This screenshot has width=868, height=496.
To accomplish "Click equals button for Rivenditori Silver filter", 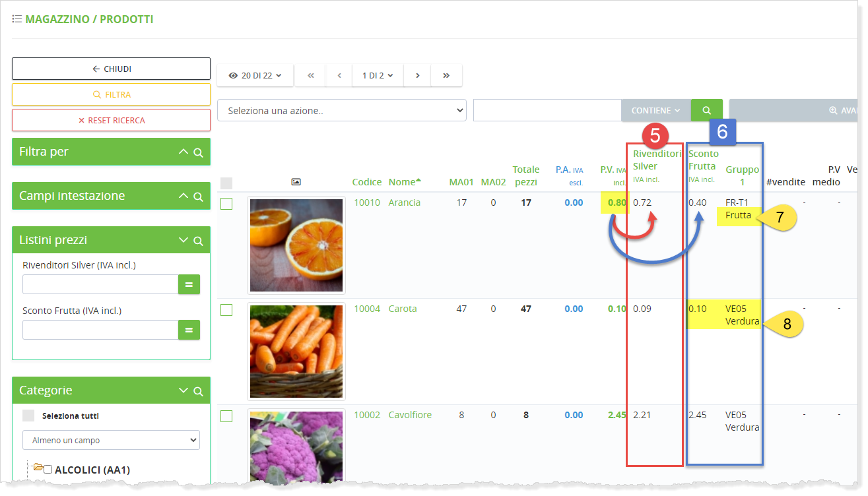I will [x=189, y=284].
